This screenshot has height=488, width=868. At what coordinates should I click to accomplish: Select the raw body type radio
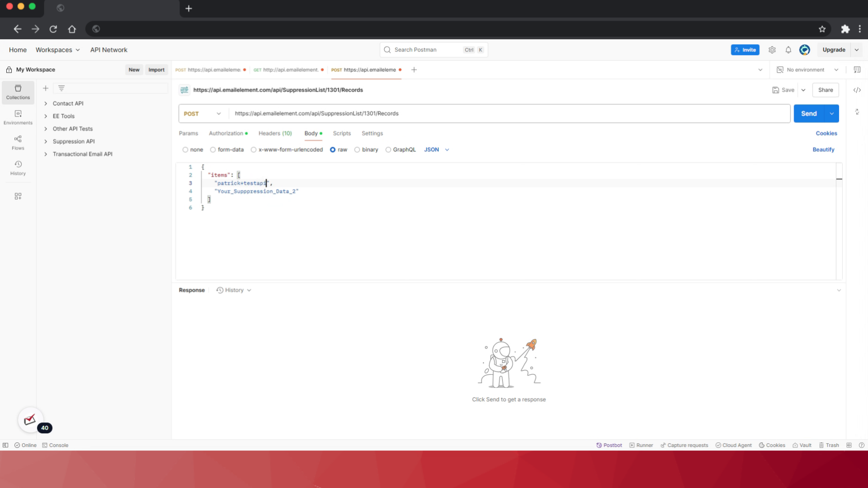(x=333, y=150)
